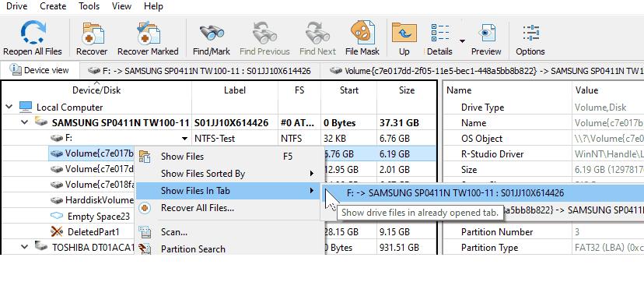Collapse the SAMSUNG SP0411N TW100-11 node
This screenshot has width=644, height=282.
coord(25,122)
